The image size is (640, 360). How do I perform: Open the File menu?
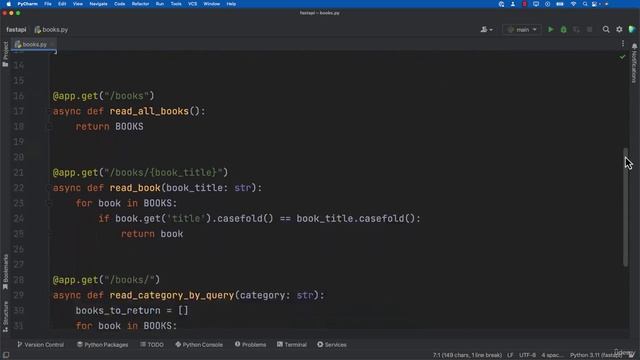(48, 4)
